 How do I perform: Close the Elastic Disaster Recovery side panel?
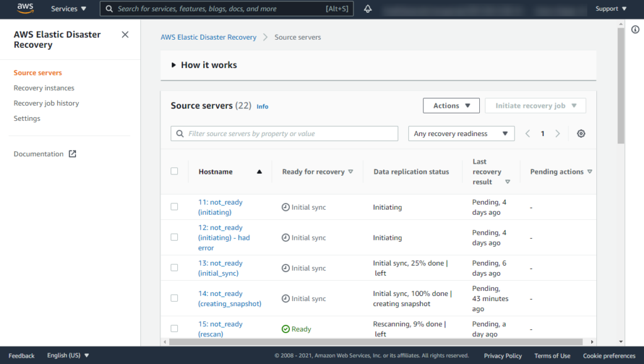point(125,35)
